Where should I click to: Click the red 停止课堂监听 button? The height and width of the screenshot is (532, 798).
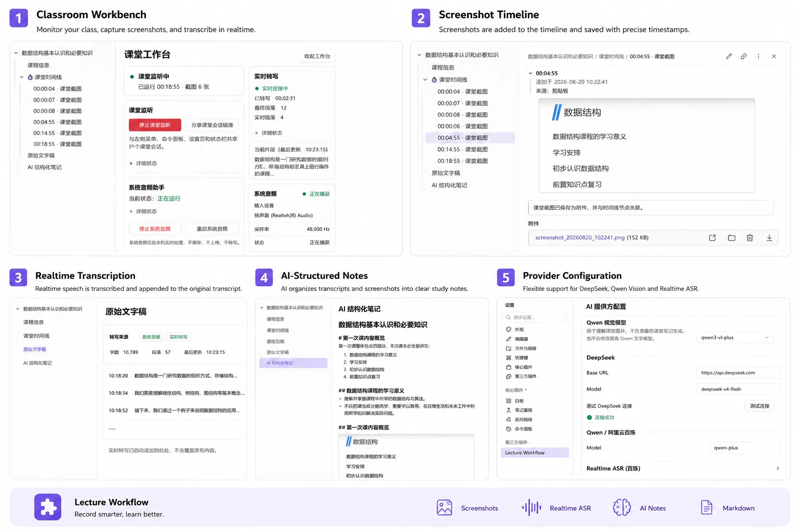pyautogui.click(x=155, y=125)
